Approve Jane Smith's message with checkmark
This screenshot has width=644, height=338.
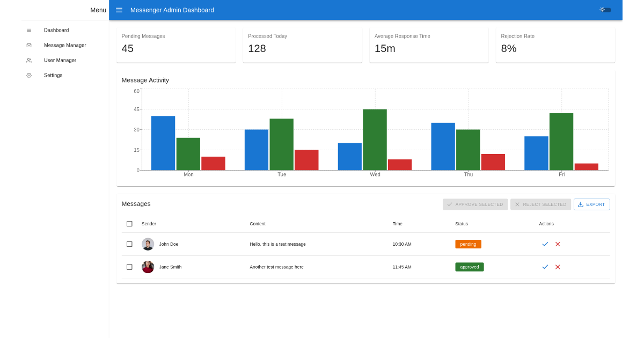pos(545,267)
